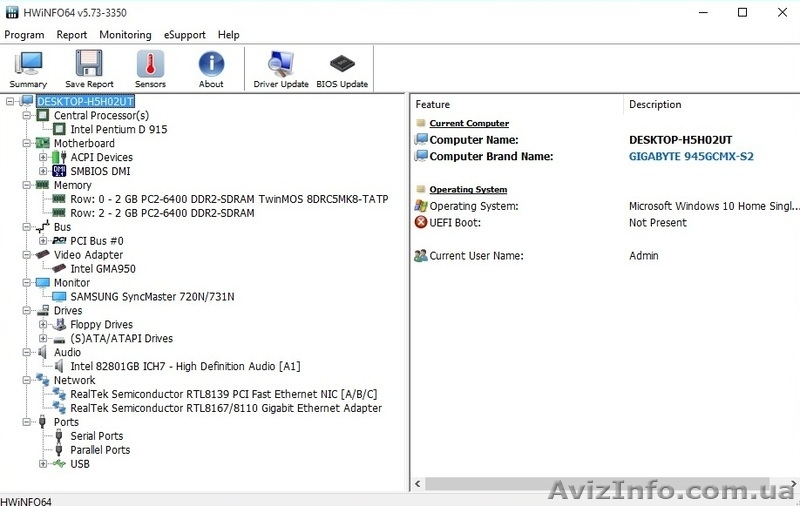The height and width of the screenshot is (506, 800).
Task: Select SAMSUNG SyncMaster 720N/731N monitor
Action: [x=152, y=296]
